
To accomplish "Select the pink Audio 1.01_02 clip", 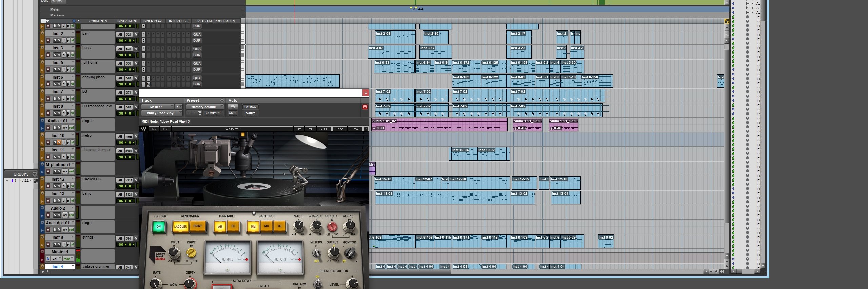I will tap(439, 125).
